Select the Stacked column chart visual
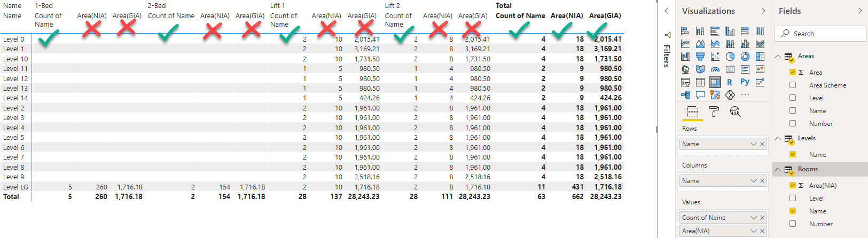This screenshot has width=868, height=238. (700, 31)
